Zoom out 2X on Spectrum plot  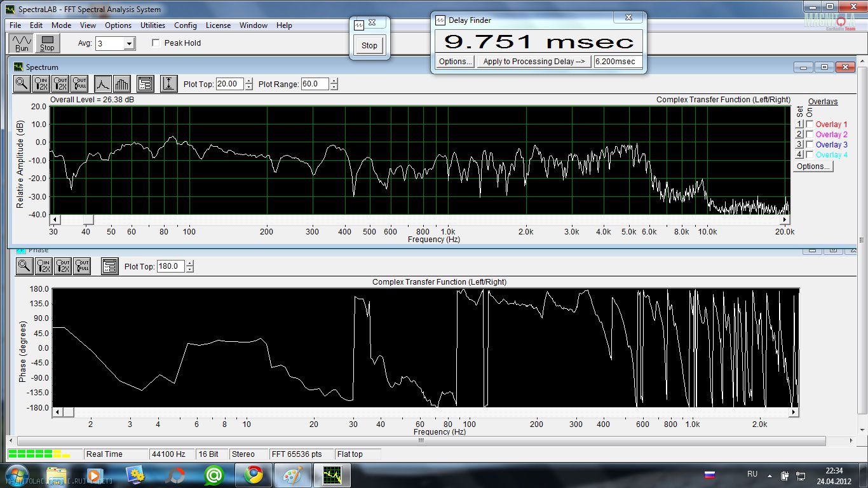click(x=61, y=83)
